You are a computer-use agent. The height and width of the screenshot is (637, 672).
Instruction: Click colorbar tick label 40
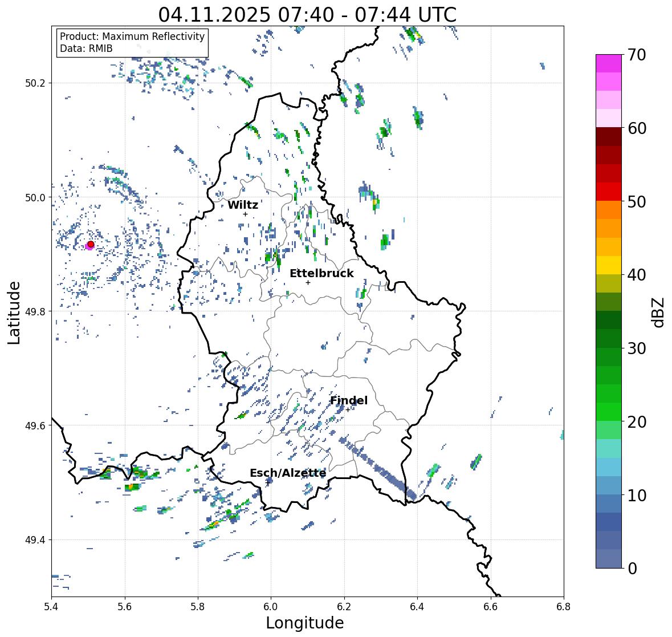point(637,275)
